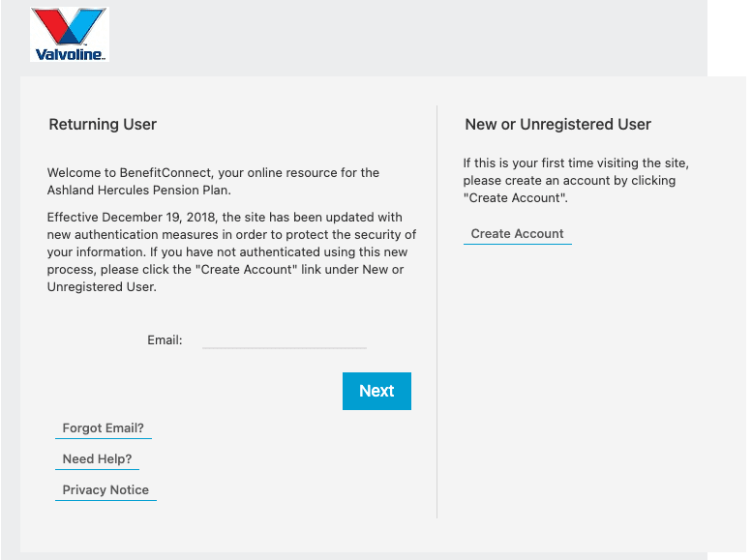This screenshot has height=560, width=752.
Task: Click the Returning User heading
Action: [x=103, y=125]
